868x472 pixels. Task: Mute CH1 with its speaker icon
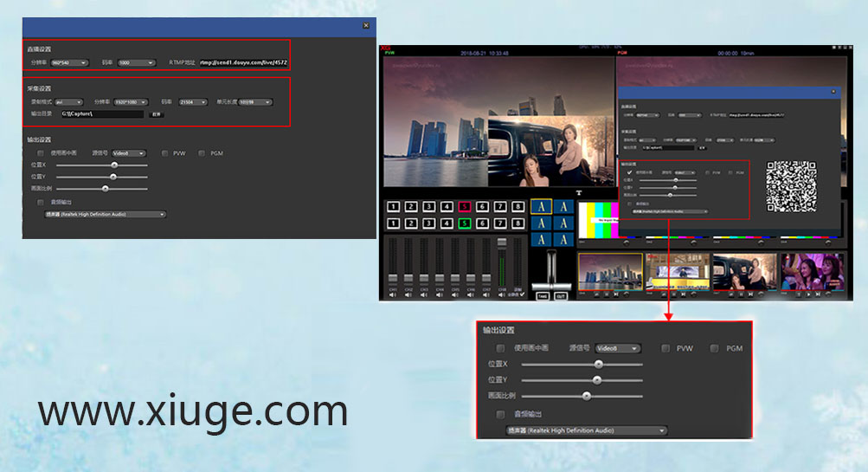[393, 295]
